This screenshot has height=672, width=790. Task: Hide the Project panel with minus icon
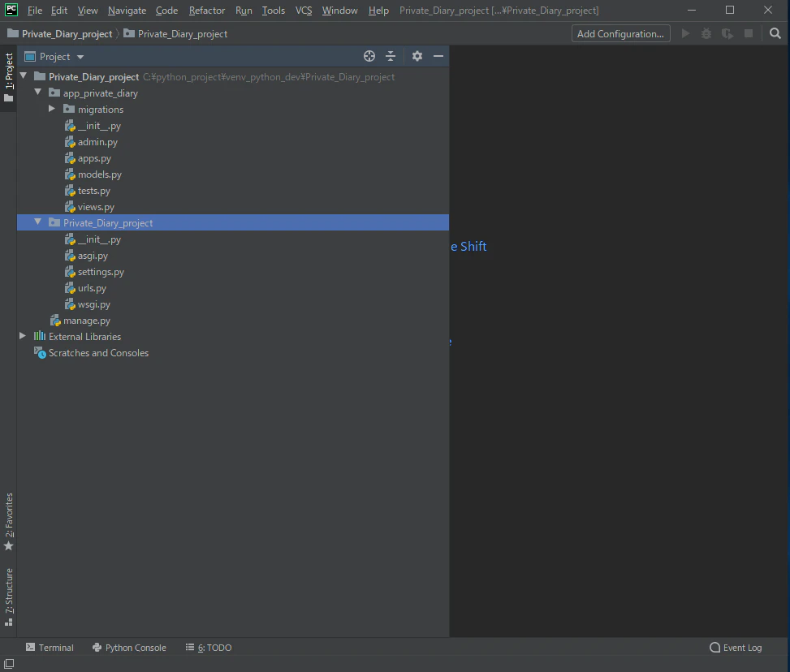tap(438, 57)
